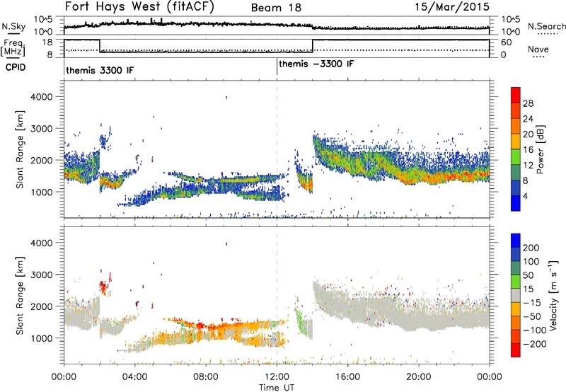
Task: Click the '16' Power scale value
Action: point(528,149)
